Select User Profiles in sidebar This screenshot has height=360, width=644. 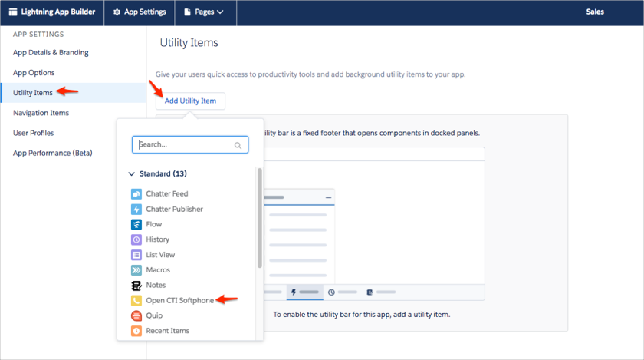click(33, 133)
